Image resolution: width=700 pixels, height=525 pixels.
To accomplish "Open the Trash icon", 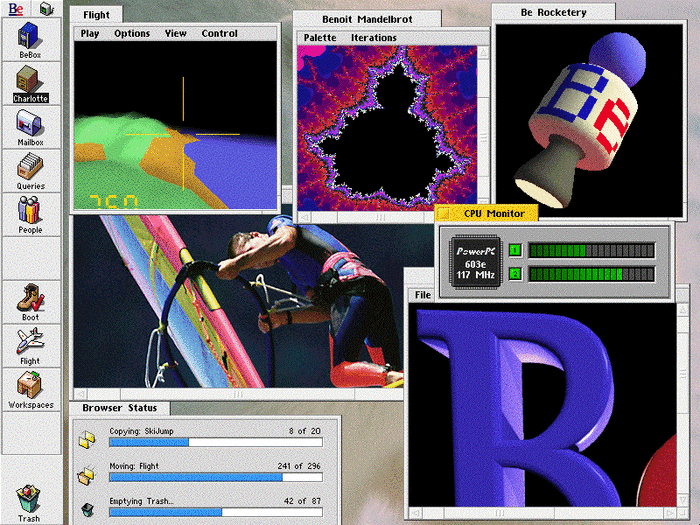I will pos(29,500).
